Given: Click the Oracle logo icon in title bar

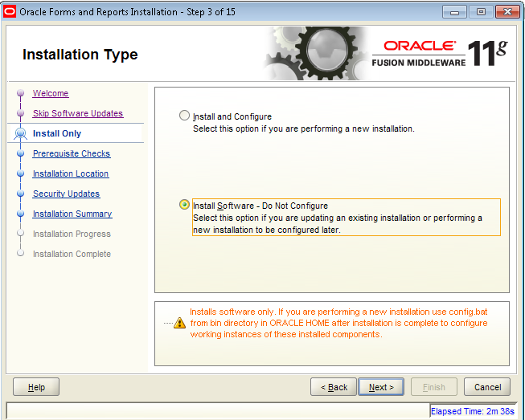Looking at the screenshot, I should [x=10, y=12].
